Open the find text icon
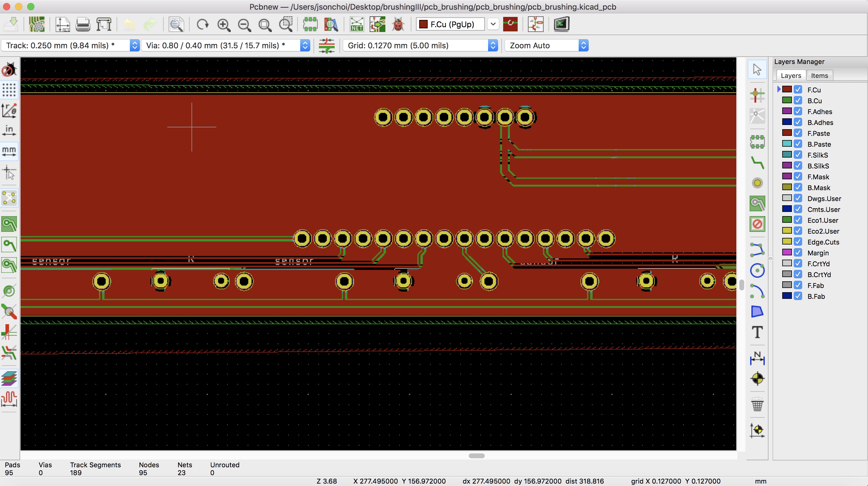 pos(176,24)
